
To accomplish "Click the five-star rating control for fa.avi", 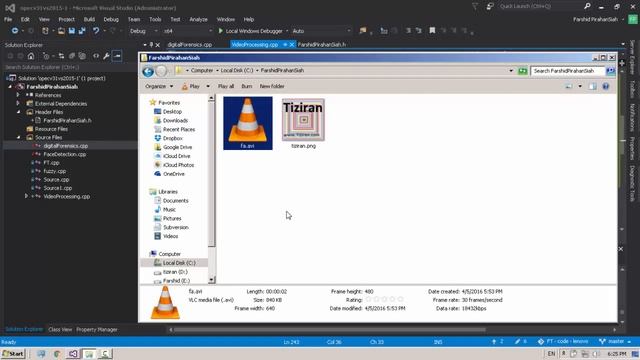I will (384, 300).
